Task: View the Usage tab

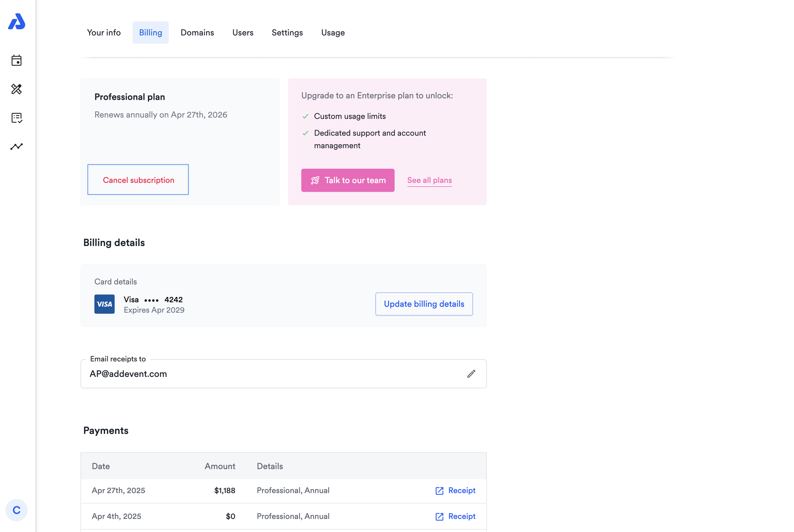Action: pos(333,33)
